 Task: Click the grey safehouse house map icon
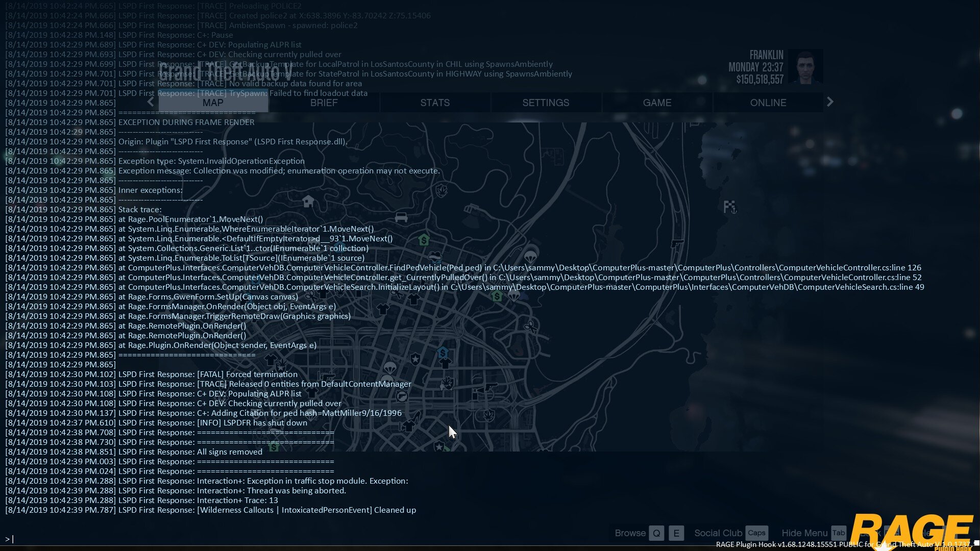(x=308, y=201)
